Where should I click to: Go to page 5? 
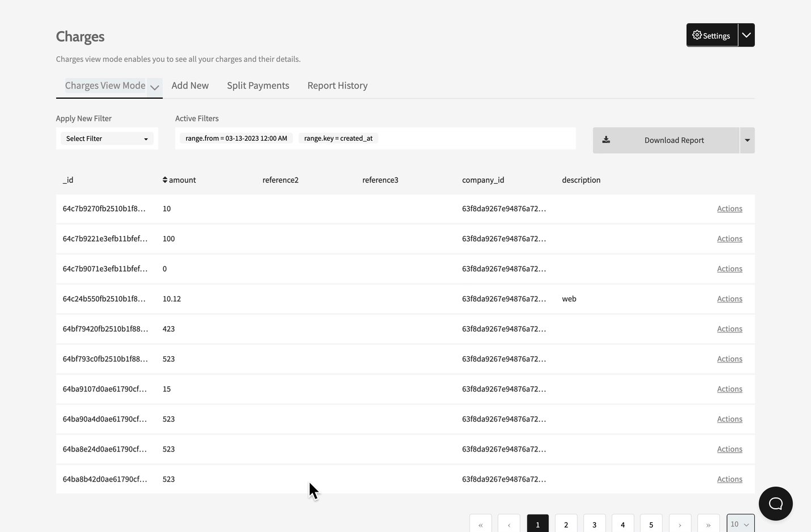point(651,525)
